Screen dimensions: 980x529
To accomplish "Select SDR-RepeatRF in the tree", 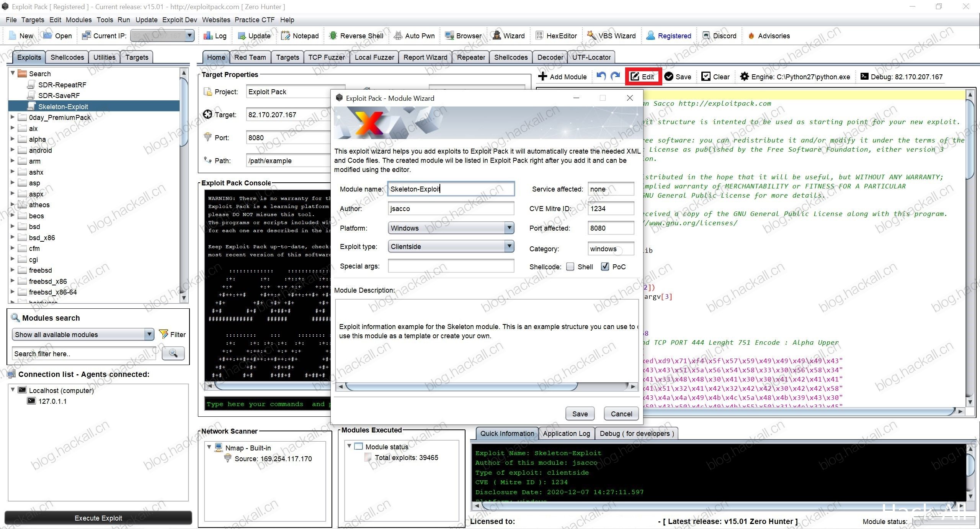I will click(57, 85).
